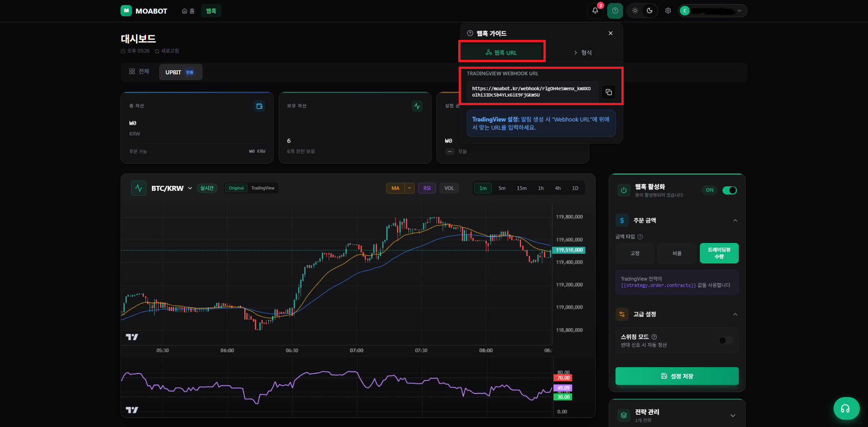The image size is (868, 427).
Task: Open MA settings dropdown arrow
Action: [x=410, y=188]
